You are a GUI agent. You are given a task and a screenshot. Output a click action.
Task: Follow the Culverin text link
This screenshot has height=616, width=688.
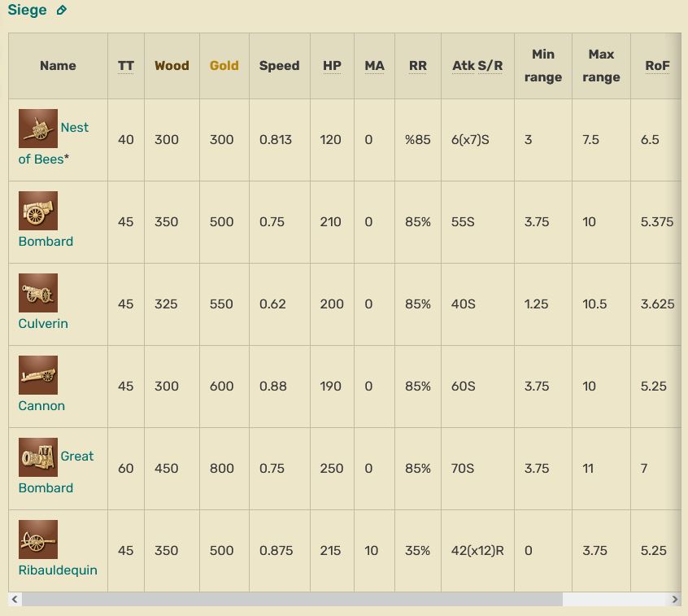(x=43, y=324)
